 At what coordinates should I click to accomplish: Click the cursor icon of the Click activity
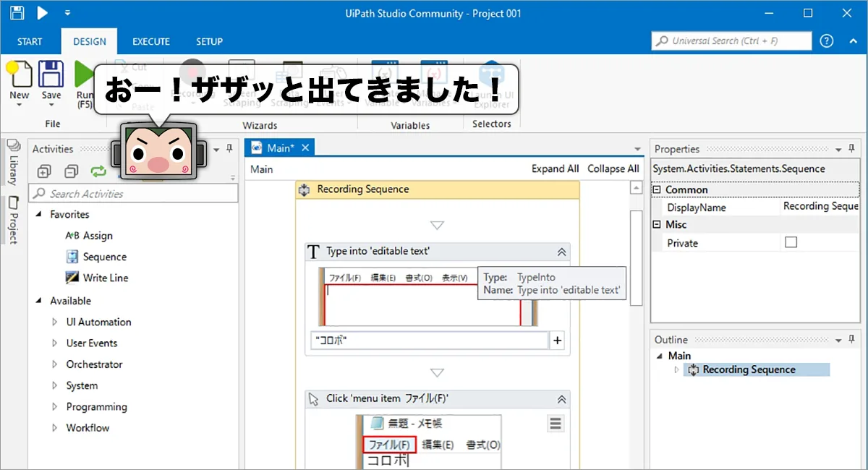tap(314, 398)
